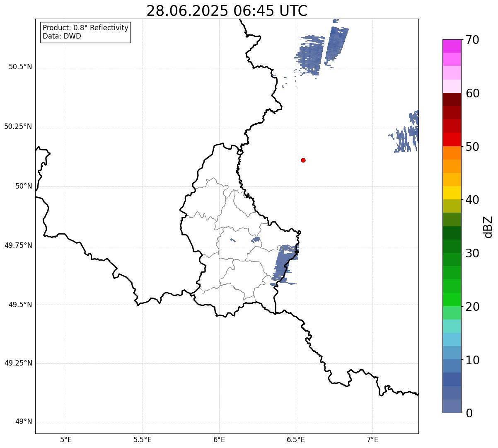The image size is (498, 448).
Task: Click the colorbar tick label 50
Action: 472,147
